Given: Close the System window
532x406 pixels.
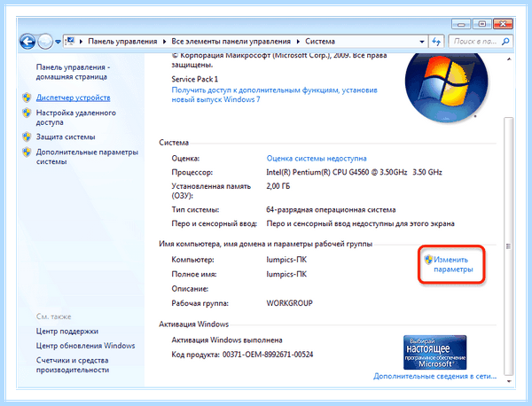Looking at the screenshot, I should point(503,24).
